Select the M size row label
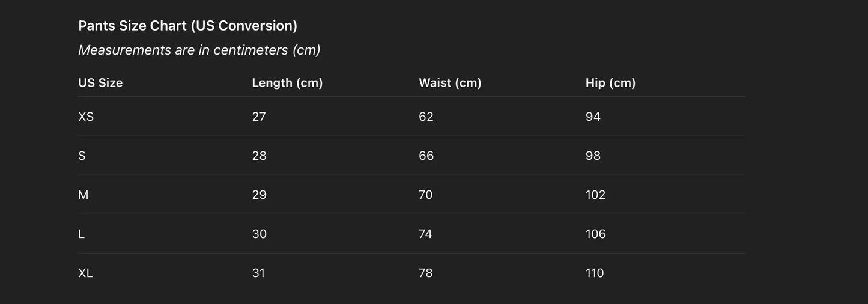This screenshot has height=304, width=868. tap(83, 195)
